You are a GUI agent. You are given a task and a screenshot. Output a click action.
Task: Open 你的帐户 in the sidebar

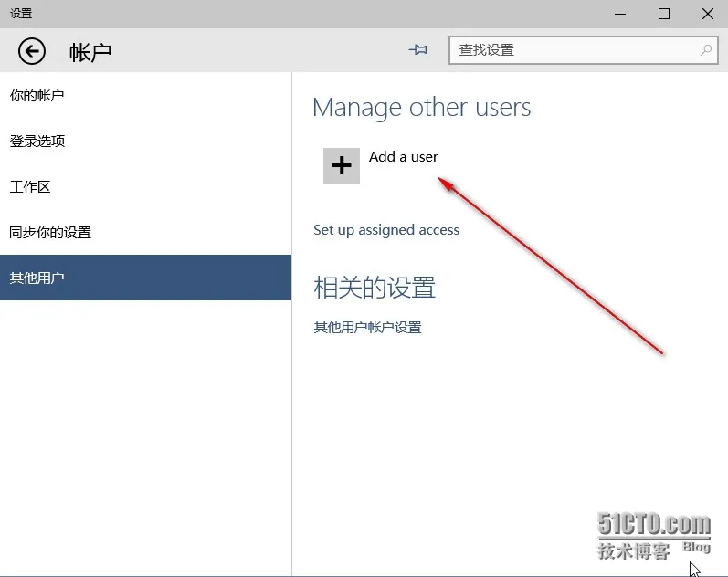(x=145, y=96)
